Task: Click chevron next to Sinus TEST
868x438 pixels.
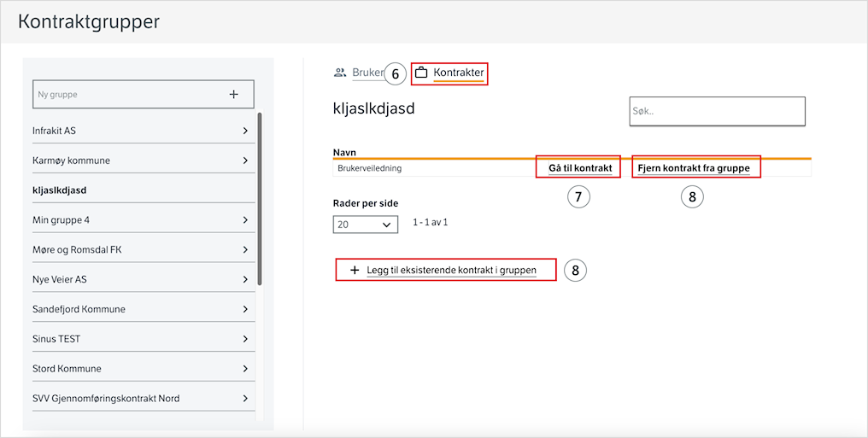Action: [245, 339]
